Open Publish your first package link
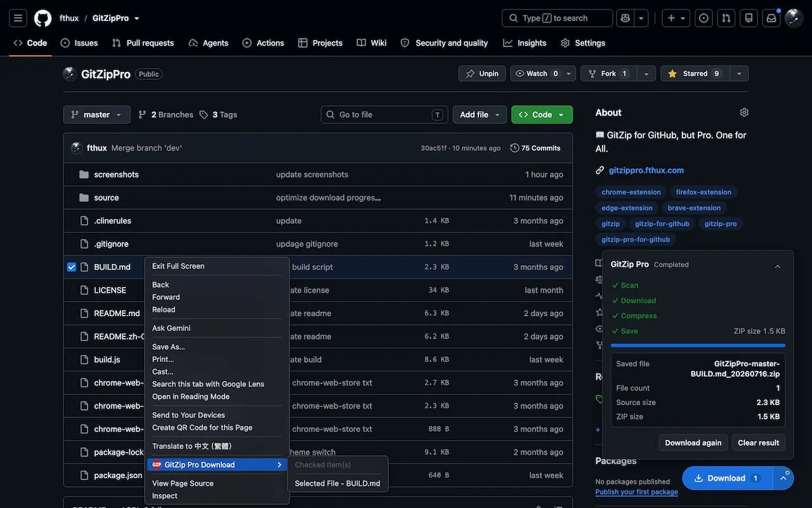This screenshot has height=508, width=812. coord(636,492)
